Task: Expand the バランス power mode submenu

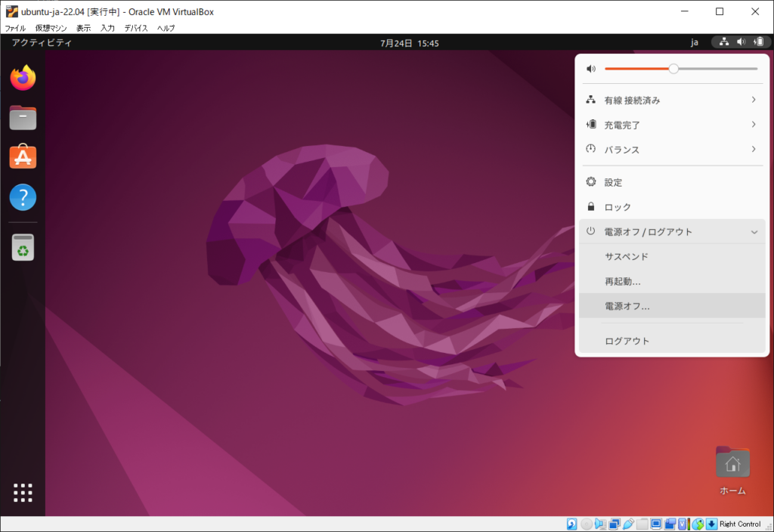Action: click(x=671, y=150)
